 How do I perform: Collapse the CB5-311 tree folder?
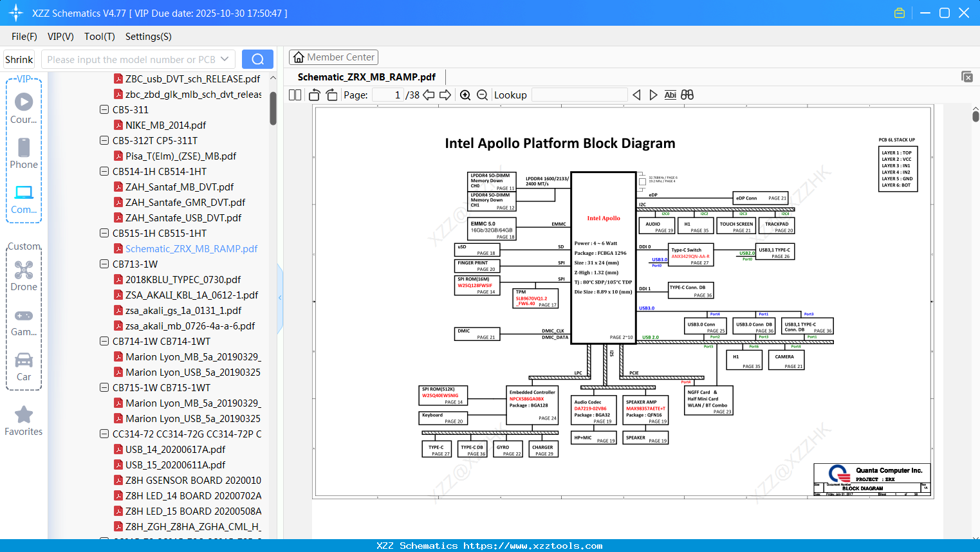tap(104, 110)
